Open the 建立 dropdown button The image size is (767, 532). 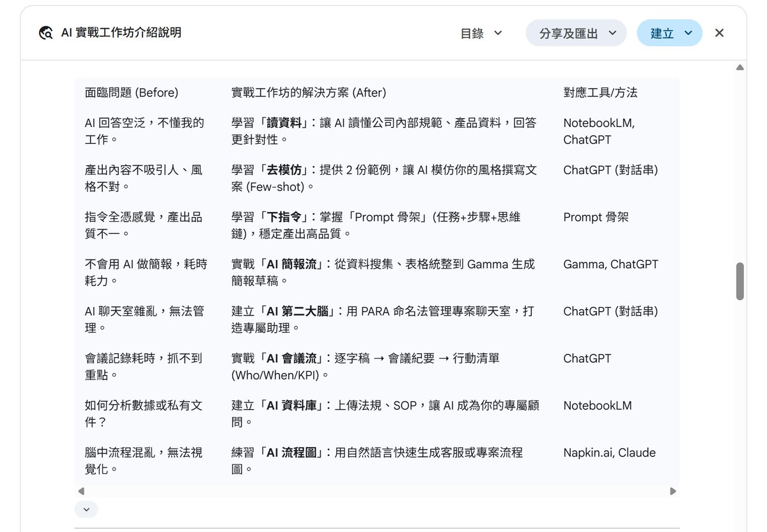click(x=669, y=33)
